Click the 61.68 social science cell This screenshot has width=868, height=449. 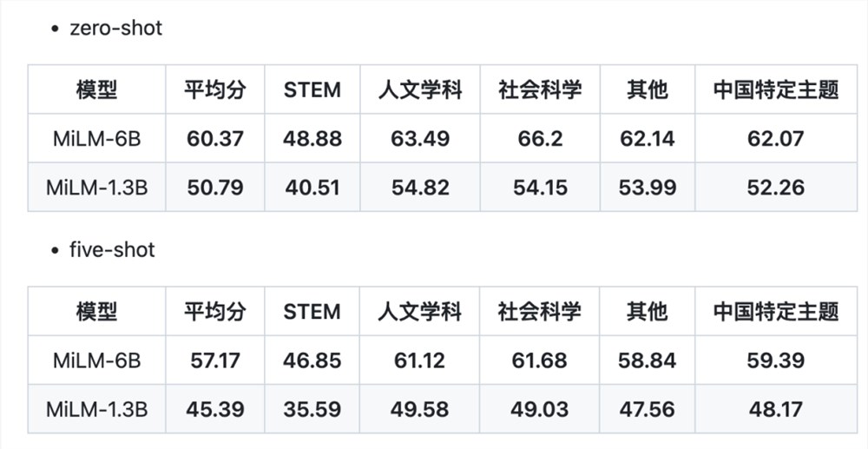(540, 360)
